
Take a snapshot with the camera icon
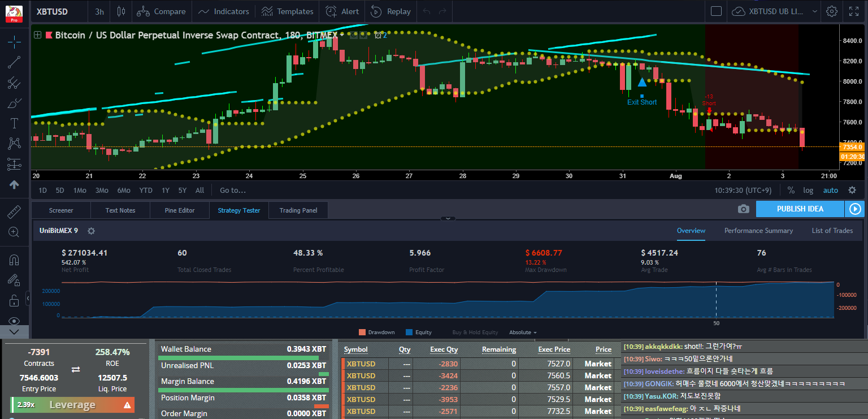pos(743,209)
